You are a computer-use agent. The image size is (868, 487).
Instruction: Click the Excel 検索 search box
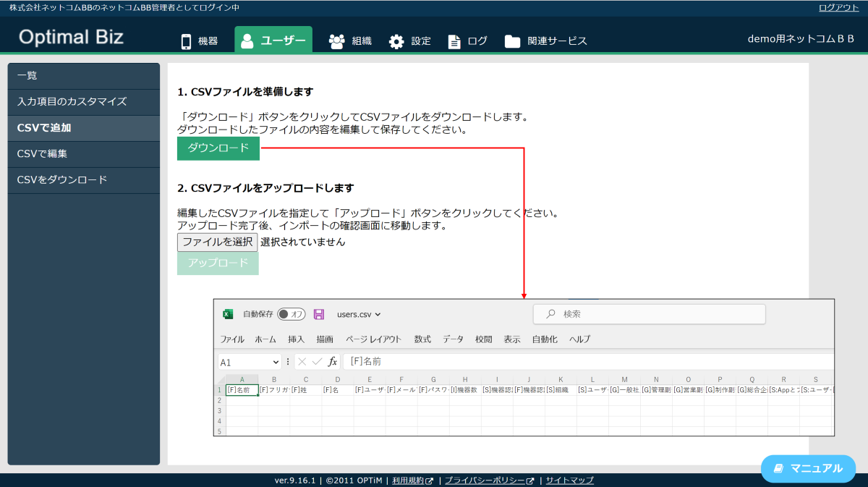click(649, 314)
